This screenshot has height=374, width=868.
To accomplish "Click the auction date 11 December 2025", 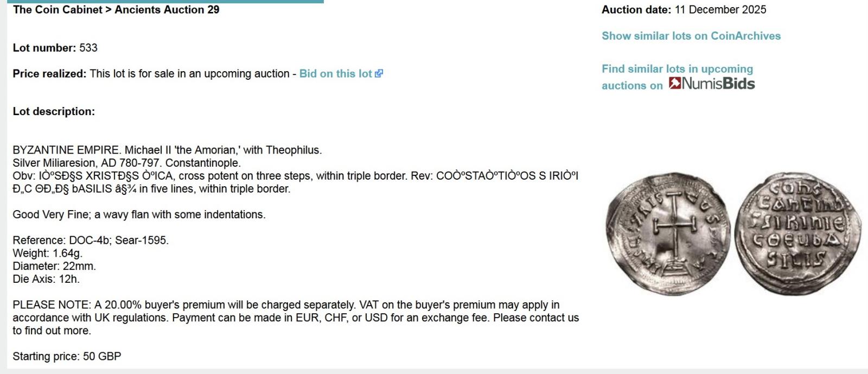I will click(x=720, y=10).
